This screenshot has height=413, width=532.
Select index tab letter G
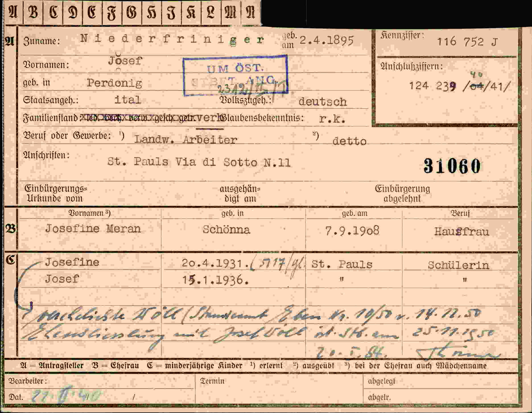coord(132,12)
